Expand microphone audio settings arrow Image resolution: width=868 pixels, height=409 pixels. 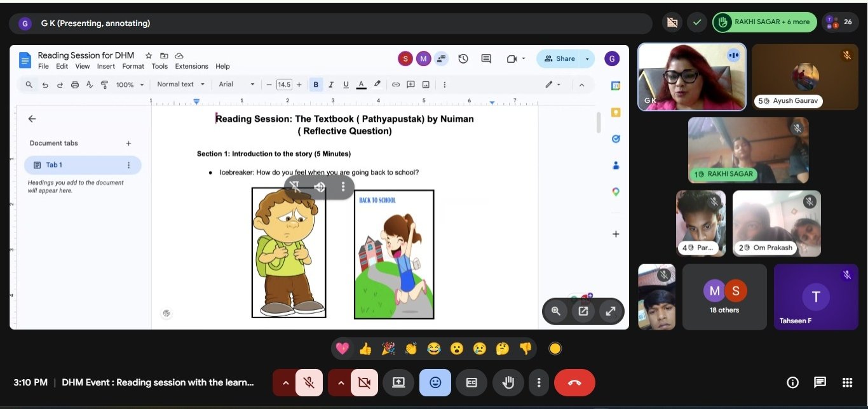click(285, 382)
